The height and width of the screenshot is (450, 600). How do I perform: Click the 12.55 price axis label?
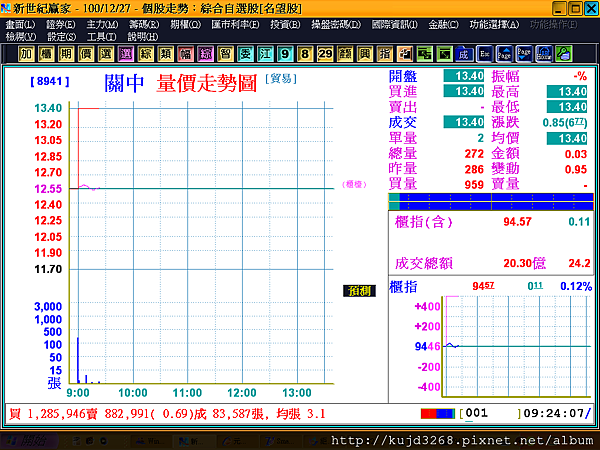pos(48,189)
